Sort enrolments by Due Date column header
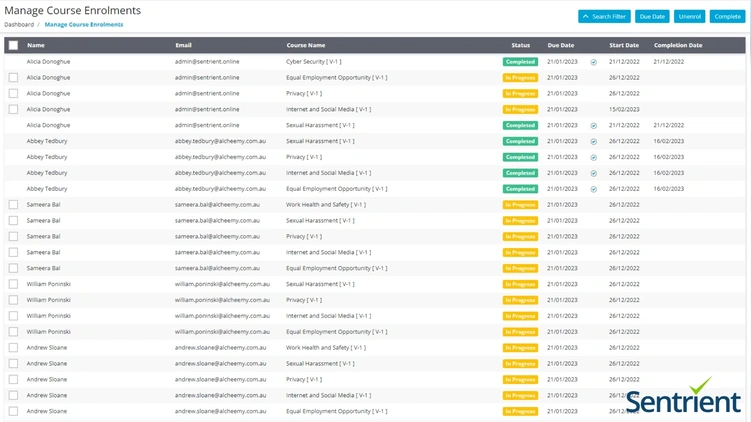This screenshot has width=751, height=422. (x=561, y=45)
